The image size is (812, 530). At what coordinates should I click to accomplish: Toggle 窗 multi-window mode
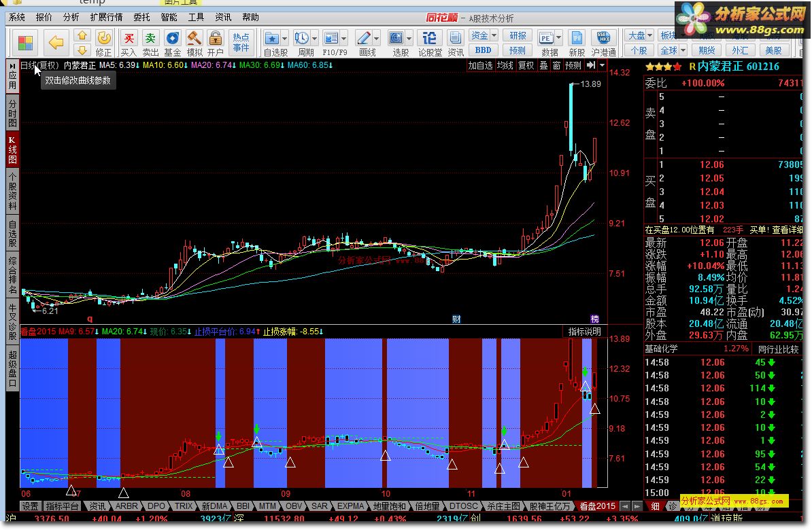(557, 66)
